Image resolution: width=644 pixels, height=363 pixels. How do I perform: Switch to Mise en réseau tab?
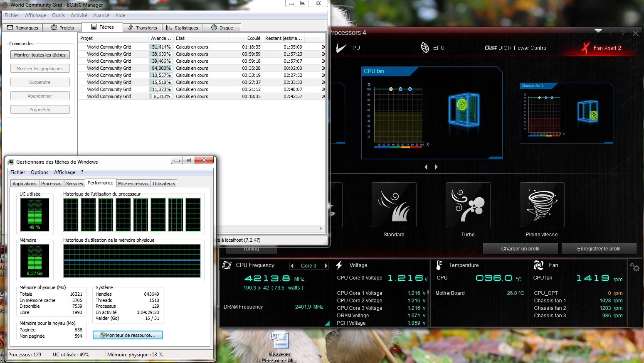coord(133,184)
